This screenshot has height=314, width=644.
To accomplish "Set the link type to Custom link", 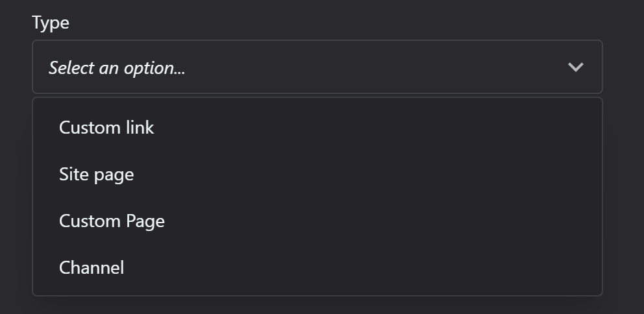I will click(317, 128).
